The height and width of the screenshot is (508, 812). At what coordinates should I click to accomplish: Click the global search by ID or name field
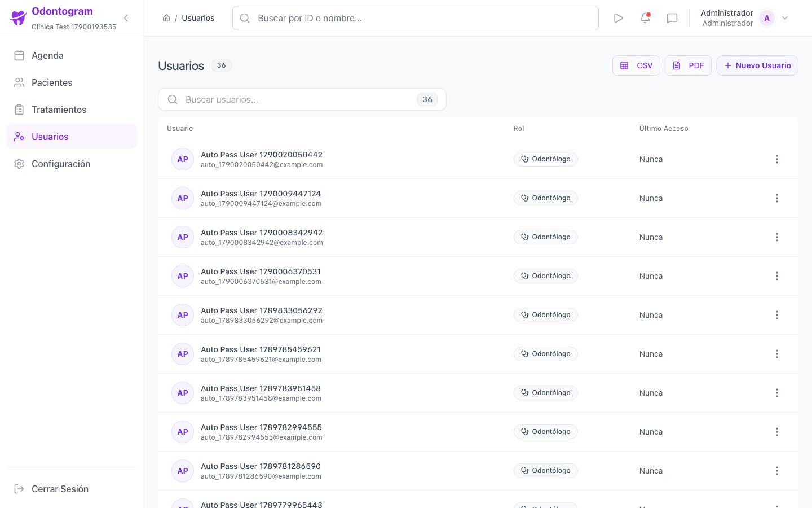click(x=416, y=18)
